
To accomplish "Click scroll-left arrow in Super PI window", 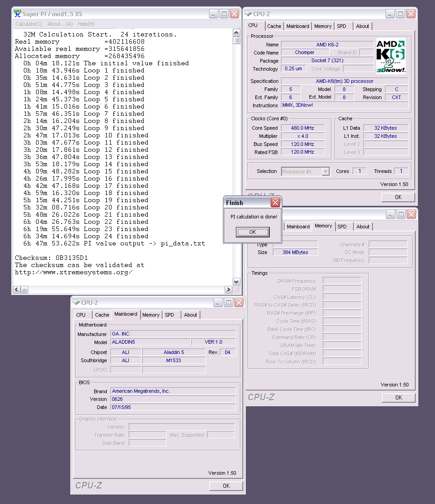I will [x=17, y=290].
